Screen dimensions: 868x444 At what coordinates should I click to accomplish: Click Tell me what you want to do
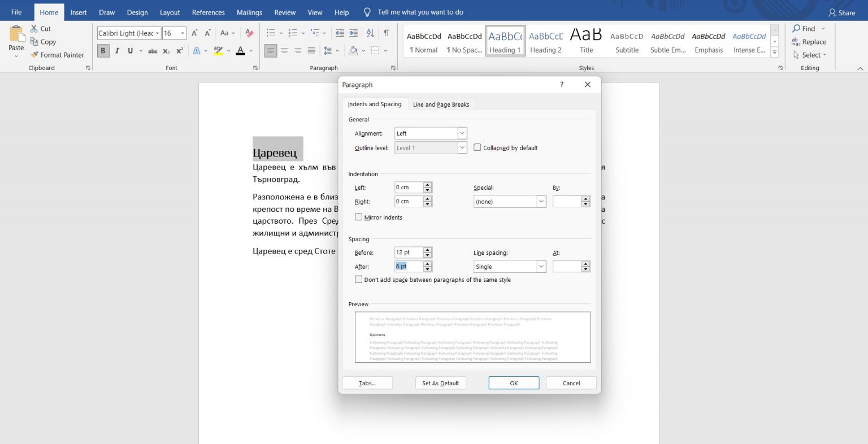420,12
